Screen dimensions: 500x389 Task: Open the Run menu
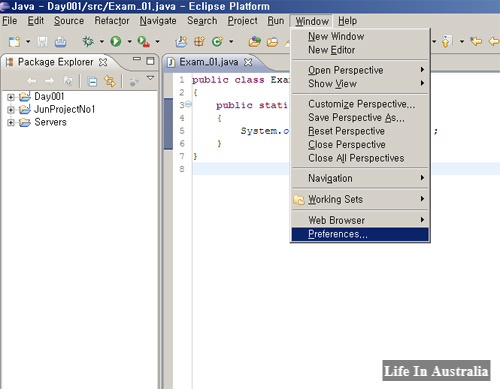click(276, 21)
